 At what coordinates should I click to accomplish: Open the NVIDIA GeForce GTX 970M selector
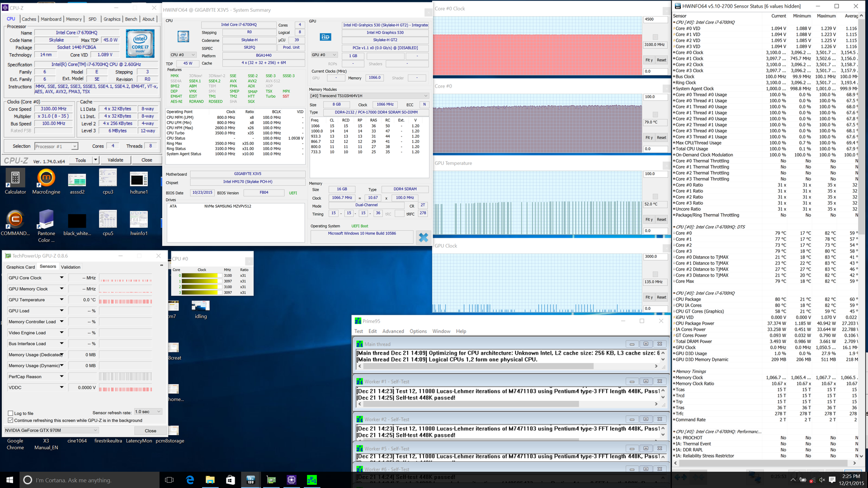[51, 431]
